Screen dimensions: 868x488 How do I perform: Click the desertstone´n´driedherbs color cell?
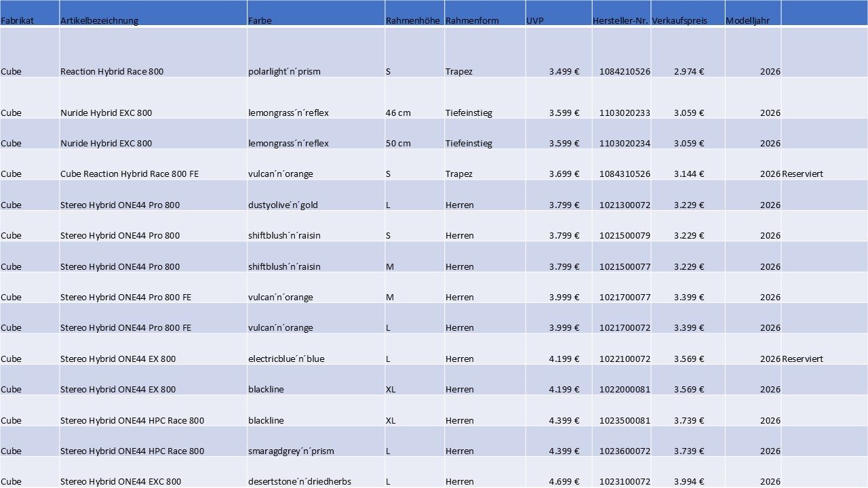click(299, 481)
